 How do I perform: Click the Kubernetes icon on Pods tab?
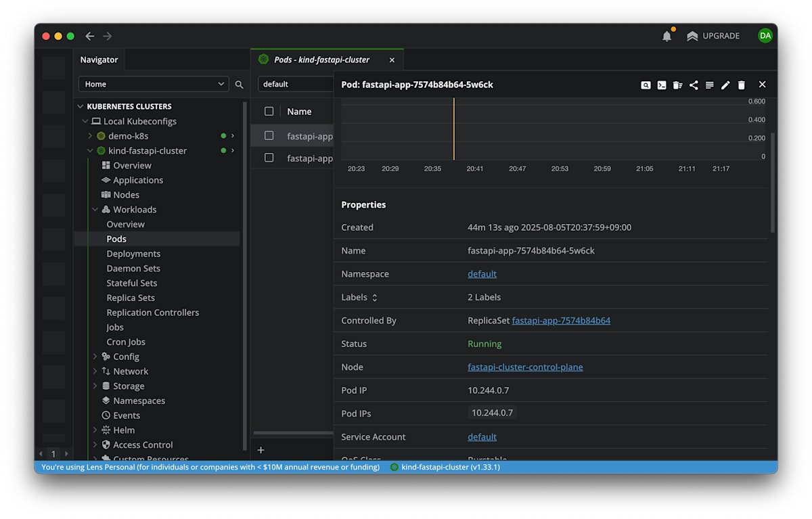coord(264,60)
